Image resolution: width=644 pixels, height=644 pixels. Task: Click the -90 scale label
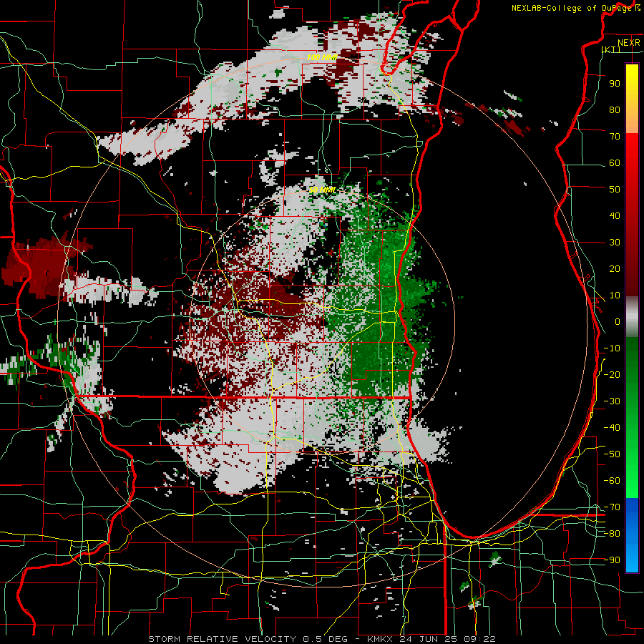pos(612,560)
